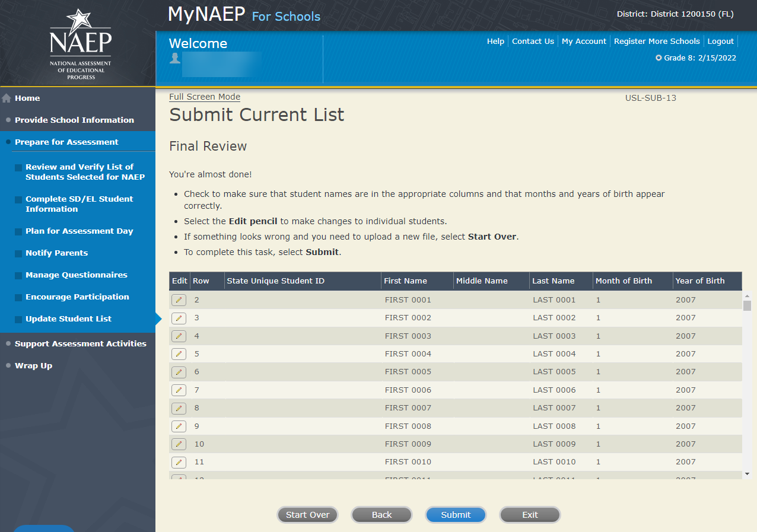Toggle Review and Verify List task checkbox
Viewport: 757px width, 532px height.
(x=18, y=168)
